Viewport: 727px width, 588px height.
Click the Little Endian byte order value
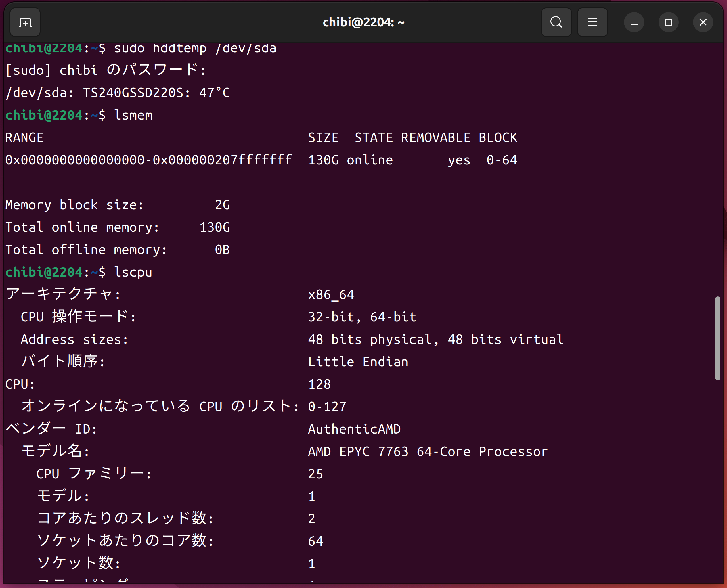tap(358, 362)
